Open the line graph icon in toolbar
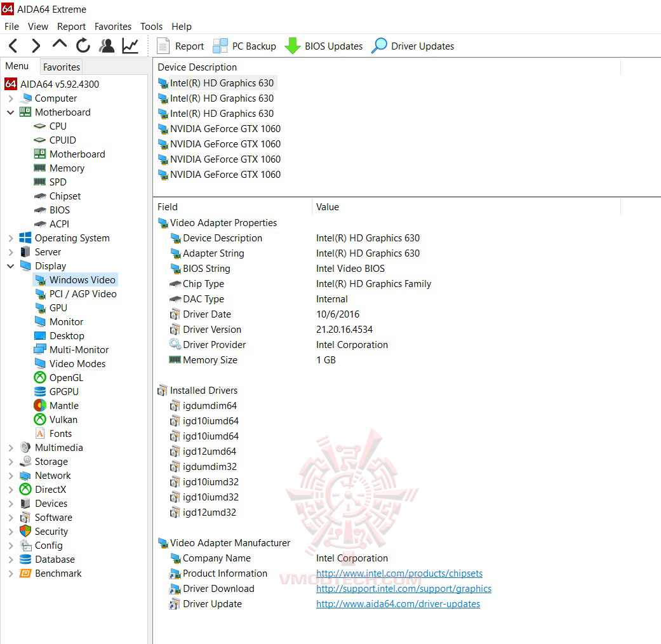Image resolution: width=661 pixels, height=644 pixels. pos(130,46)
